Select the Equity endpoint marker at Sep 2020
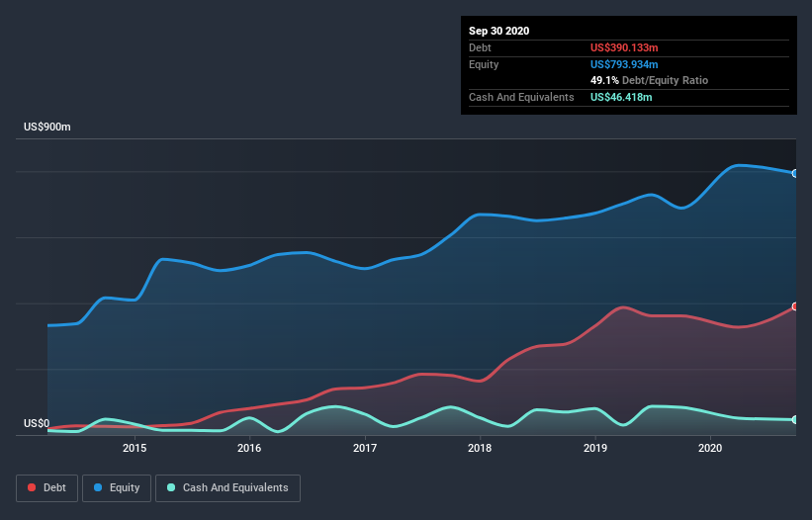Viewport: 812px width, 520px height. click(x=795, y=173)
